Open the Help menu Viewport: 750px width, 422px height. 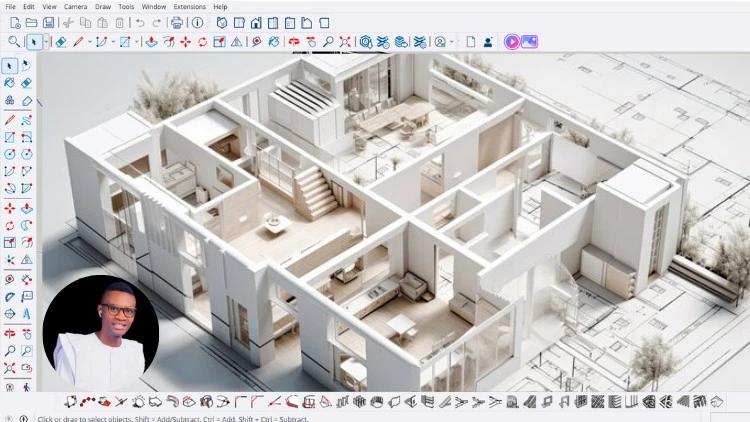(x=220, y=7)
